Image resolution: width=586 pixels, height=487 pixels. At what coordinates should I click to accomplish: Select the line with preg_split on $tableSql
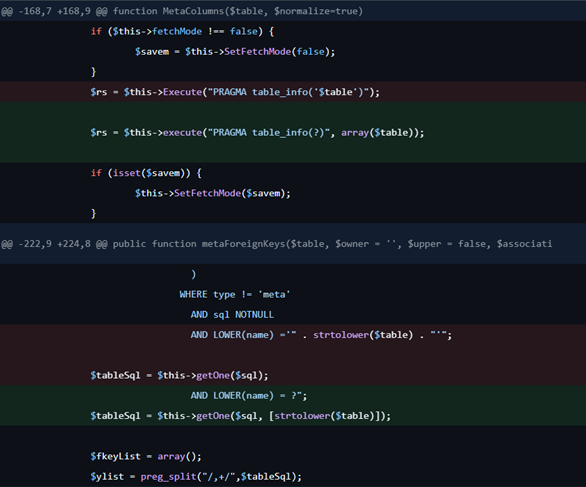(293, 476)
